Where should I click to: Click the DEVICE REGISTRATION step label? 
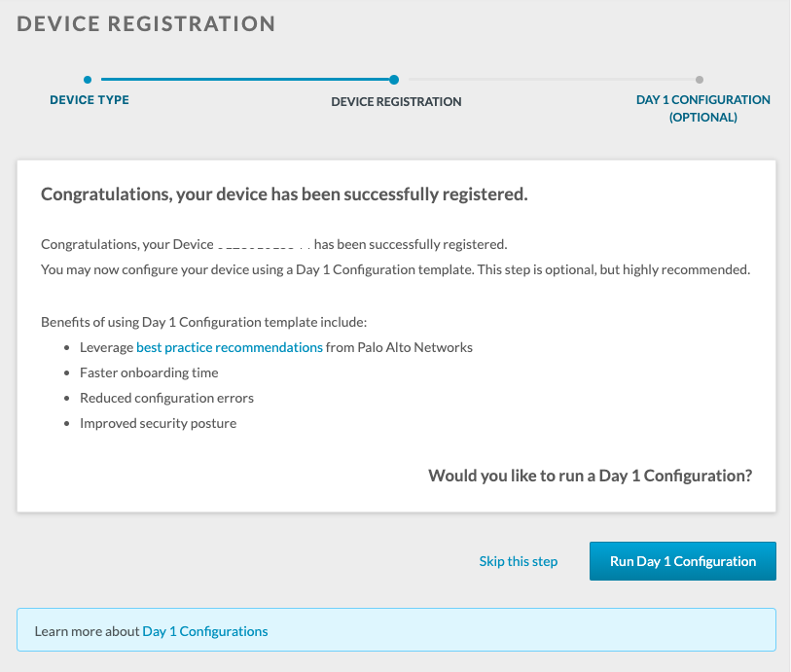click(x=395, y=101)
